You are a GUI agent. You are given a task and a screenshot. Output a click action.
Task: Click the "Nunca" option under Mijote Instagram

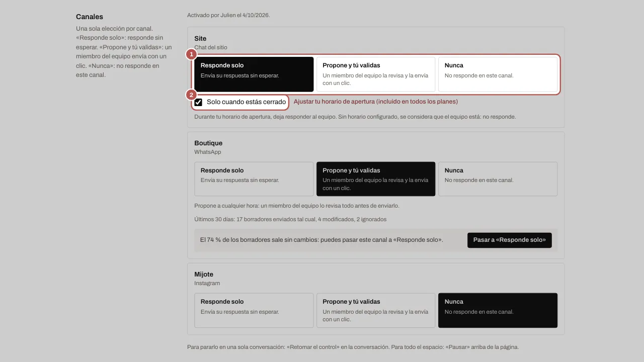(x=498, y=310)
